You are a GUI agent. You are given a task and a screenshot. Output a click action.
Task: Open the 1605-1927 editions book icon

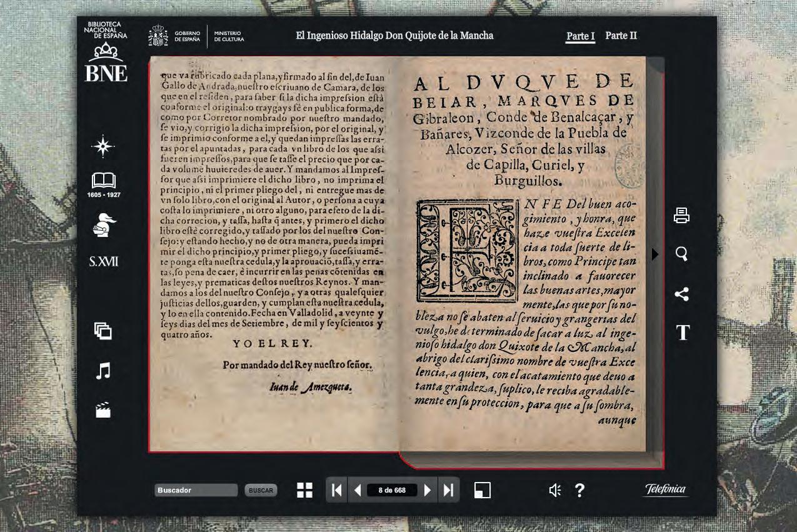click(x=104, y=186)
